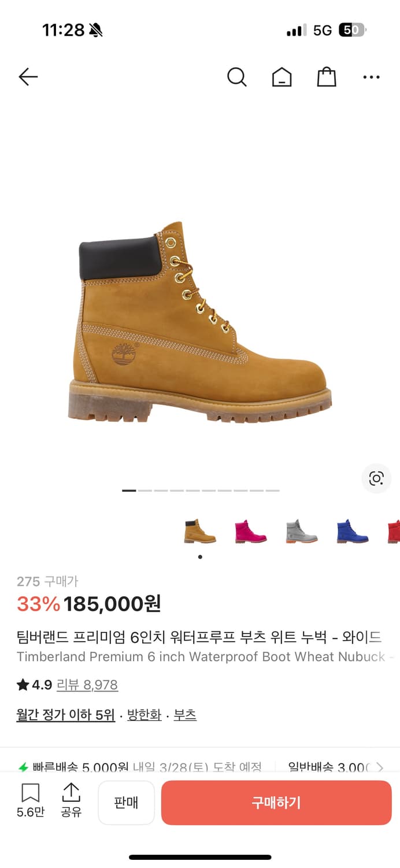Tap the 판매 sell button

click(126, 803)
